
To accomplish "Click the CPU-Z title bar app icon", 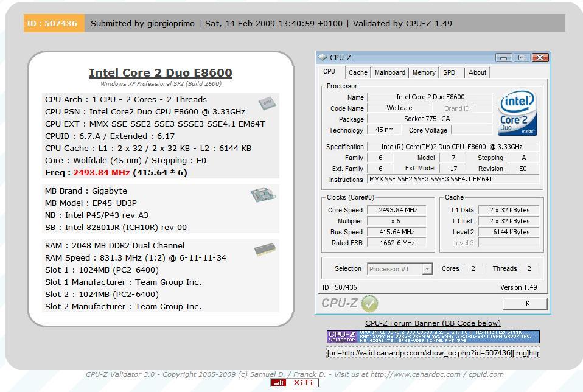I will point(323,57).
